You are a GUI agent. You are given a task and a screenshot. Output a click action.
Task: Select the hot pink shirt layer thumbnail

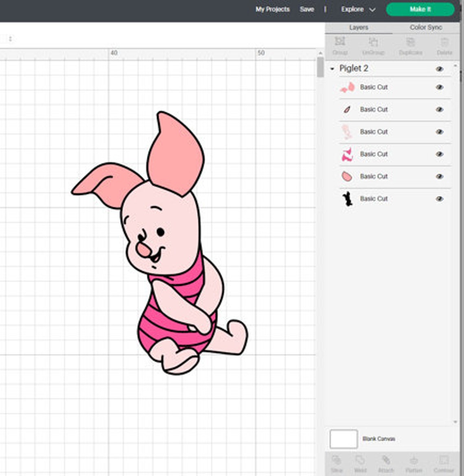(x=347, y=154)
